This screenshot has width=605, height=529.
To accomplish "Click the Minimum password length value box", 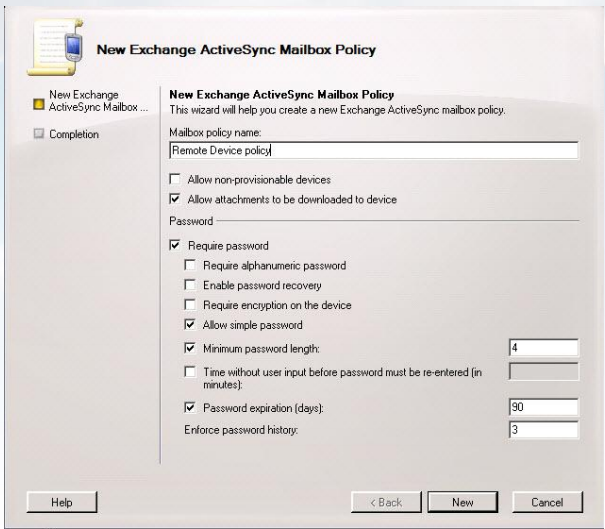I will 544,348.
